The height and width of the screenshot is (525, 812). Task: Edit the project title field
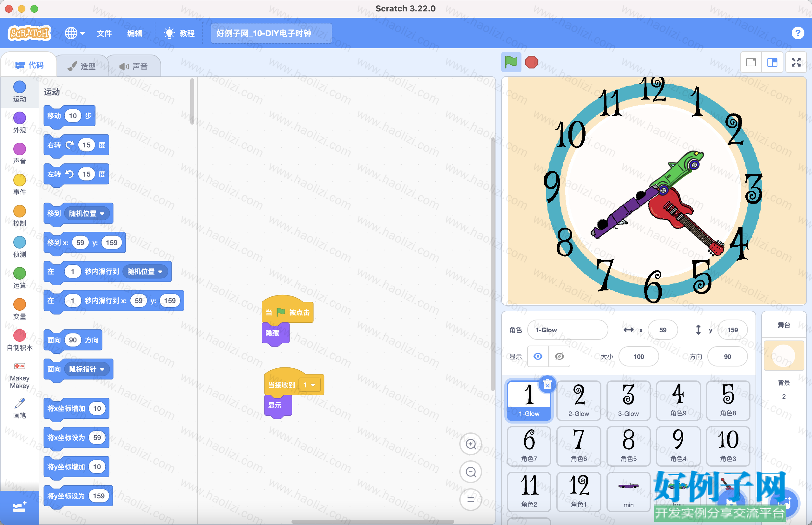pos(272,33)
